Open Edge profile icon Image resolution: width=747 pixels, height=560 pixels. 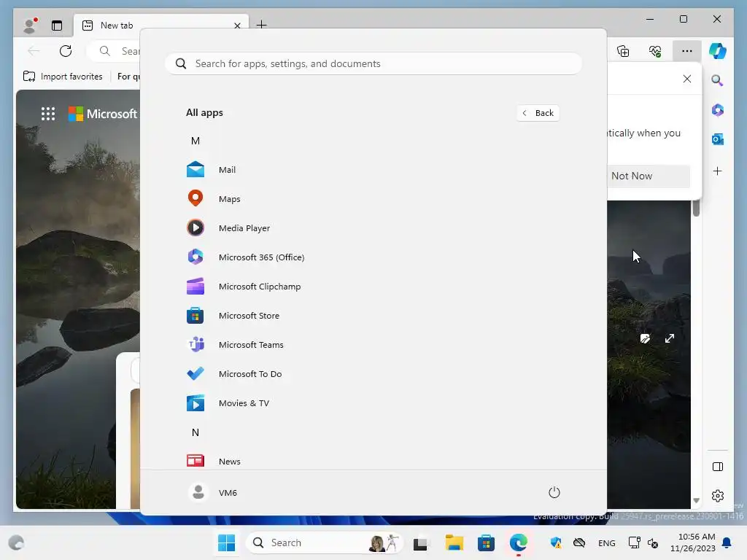click(x=30, y=26)
